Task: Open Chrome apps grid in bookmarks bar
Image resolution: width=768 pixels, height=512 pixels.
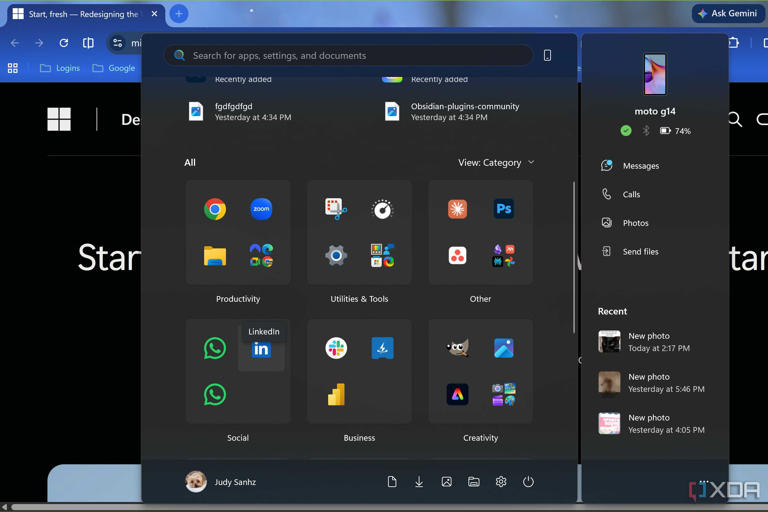Action: click(x=13, y=68)
